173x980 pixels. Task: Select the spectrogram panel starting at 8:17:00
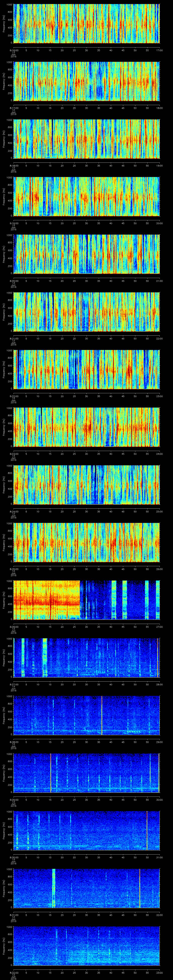click(87, 81)
